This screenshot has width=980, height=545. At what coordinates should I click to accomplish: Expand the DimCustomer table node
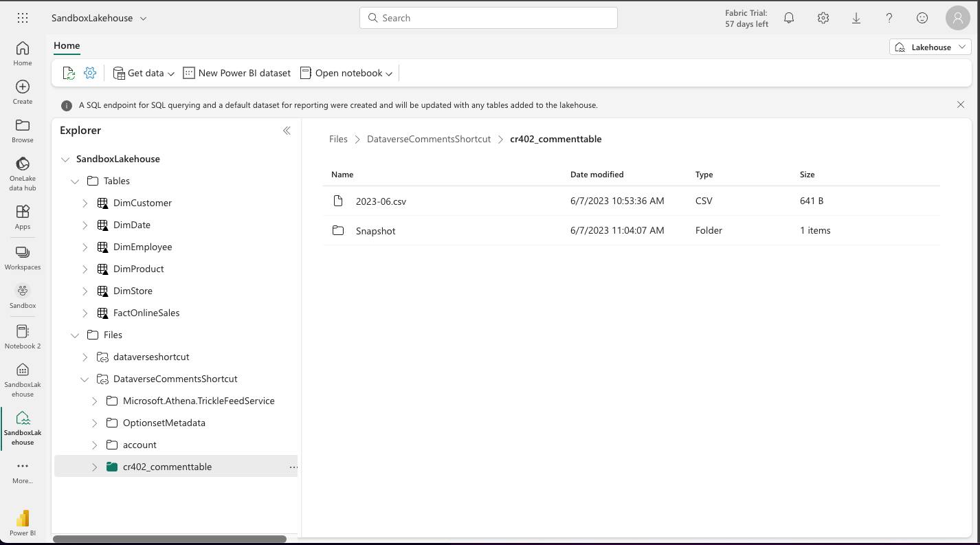85,203
